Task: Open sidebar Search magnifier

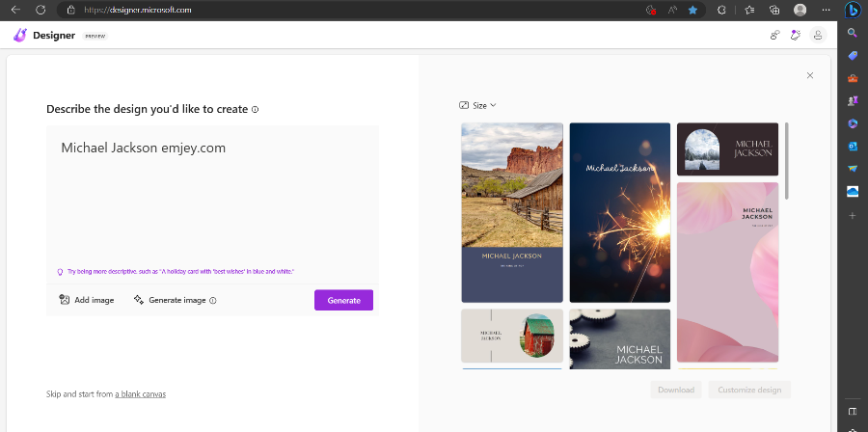Action: coord(853,33)
